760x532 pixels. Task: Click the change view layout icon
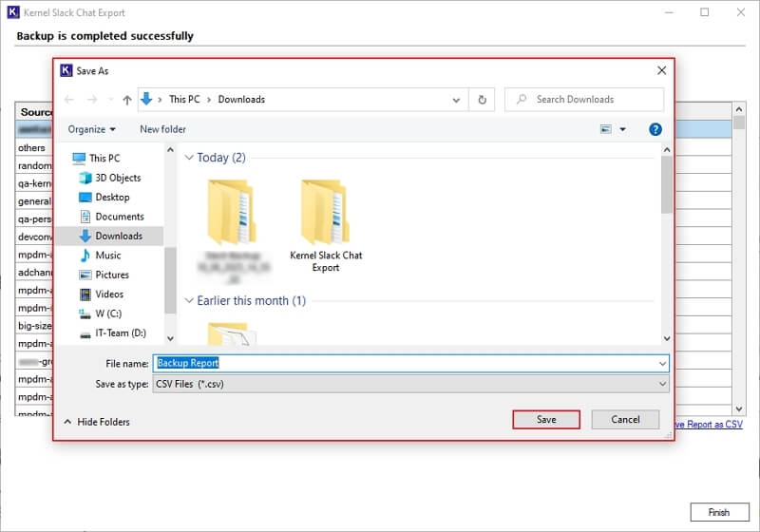point(606,129)
